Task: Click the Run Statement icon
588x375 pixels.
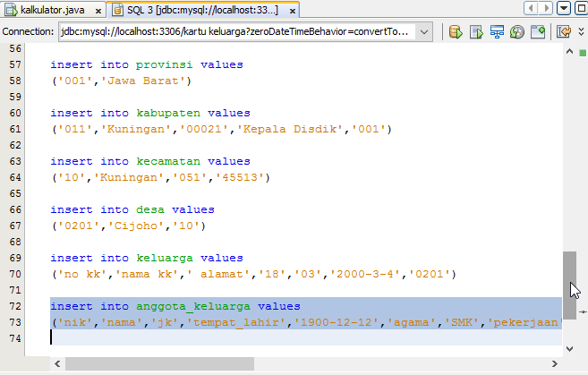Action: pyautogui.click(x=476, y=32)
